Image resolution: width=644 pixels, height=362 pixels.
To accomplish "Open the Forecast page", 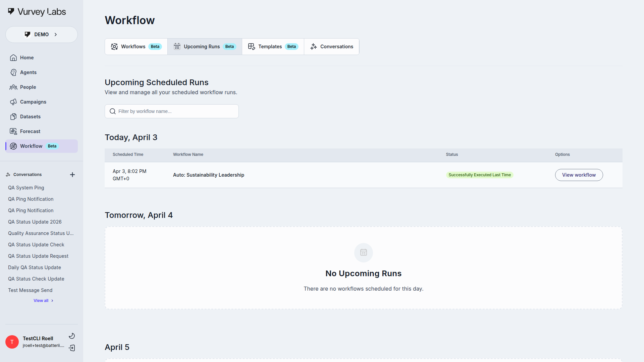I will (x=30, y=131).
